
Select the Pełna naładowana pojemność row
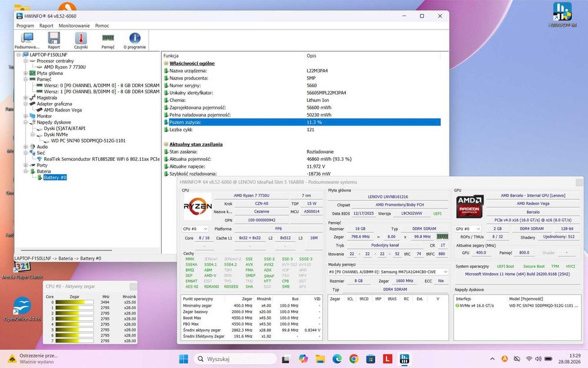coord(302,115)
